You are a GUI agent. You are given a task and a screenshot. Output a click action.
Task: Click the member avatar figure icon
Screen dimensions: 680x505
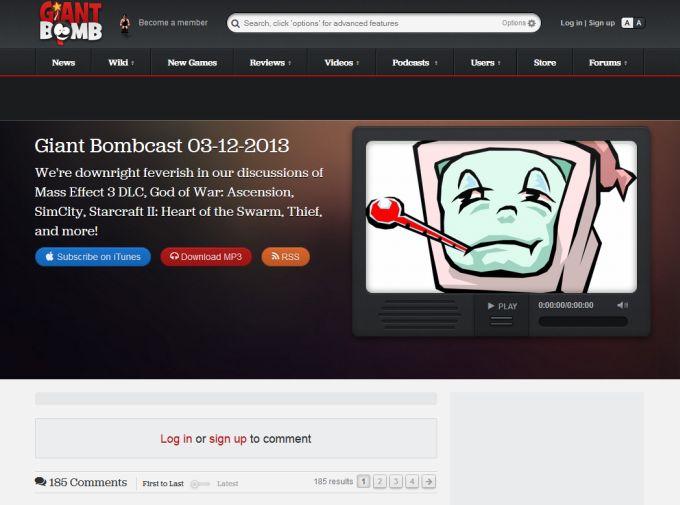[125, 25]
